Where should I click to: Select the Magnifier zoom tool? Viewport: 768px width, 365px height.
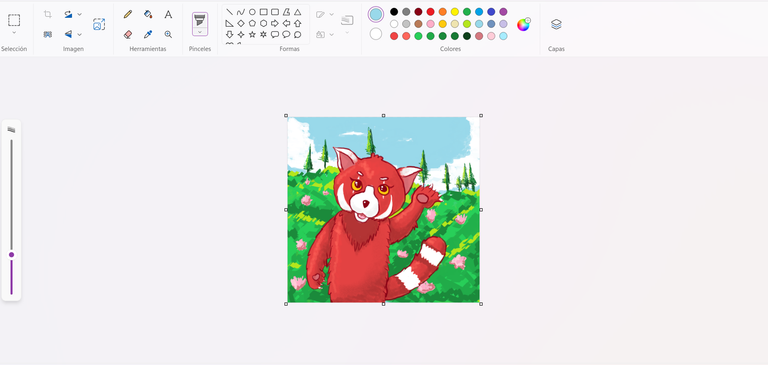[168, 34]
